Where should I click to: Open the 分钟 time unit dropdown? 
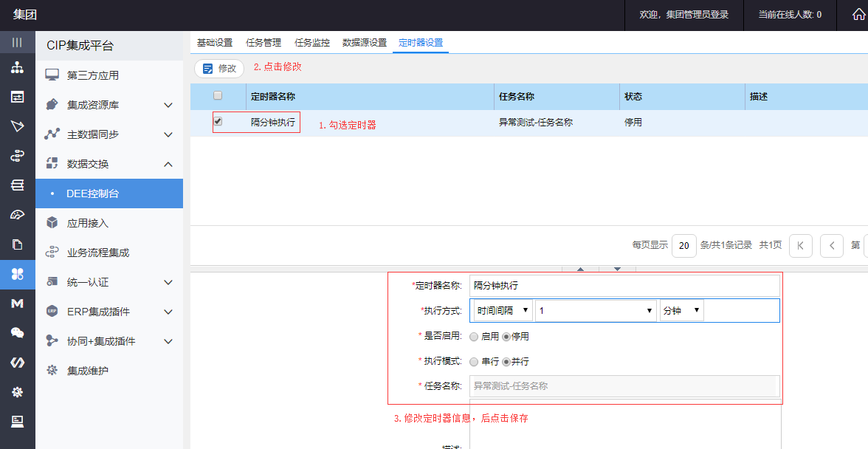pos(681,311)
